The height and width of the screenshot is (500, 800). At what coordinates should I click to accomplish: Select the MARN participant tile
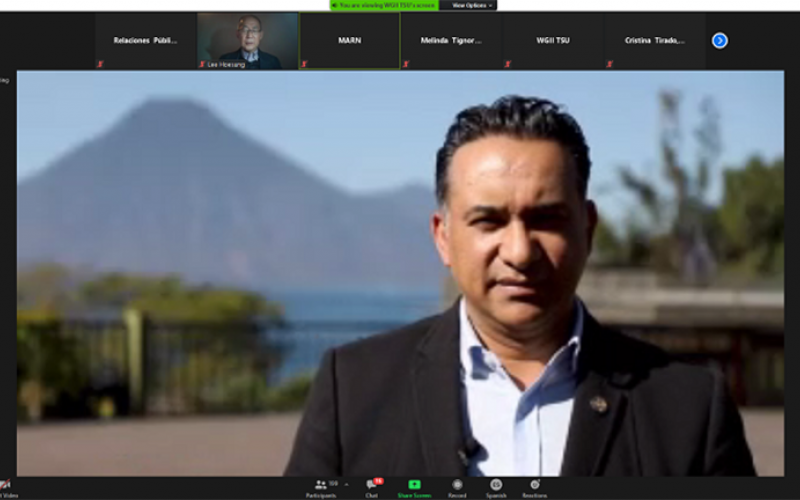tap(349, 41)
